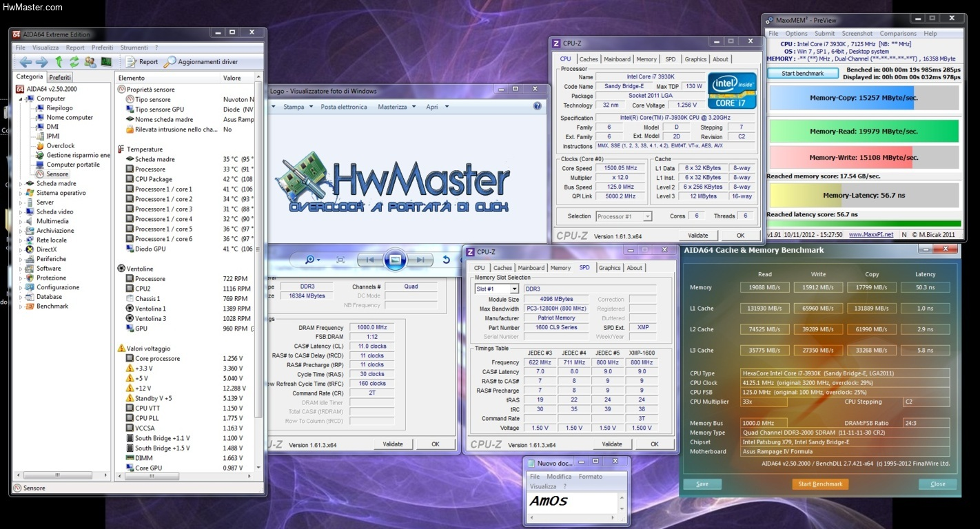Go to next photo in viewer

pyautogui.click(x=421, y=260)
